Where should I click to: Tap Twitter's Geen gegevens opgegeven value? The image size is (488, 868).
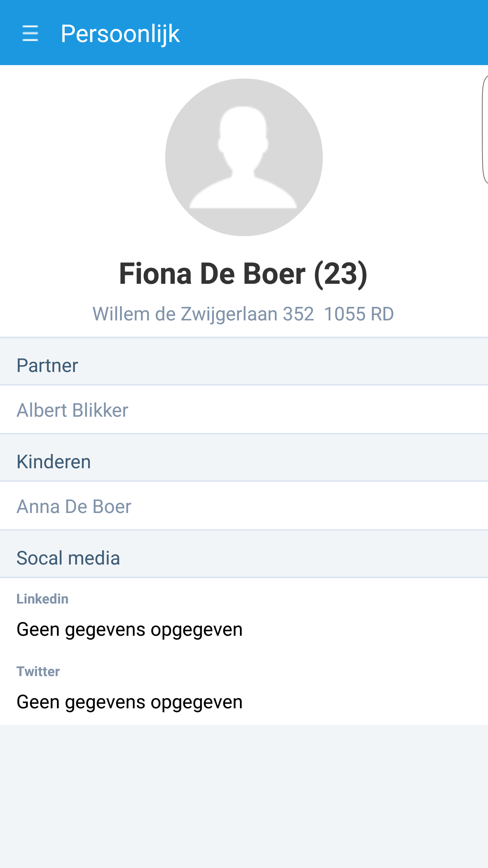[129, 703]
